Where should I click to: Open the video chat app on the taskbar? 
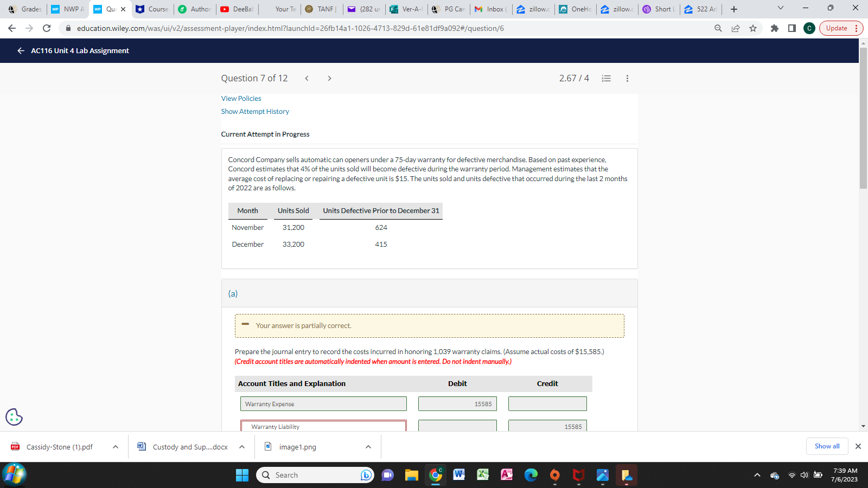[x=387, y=475]
